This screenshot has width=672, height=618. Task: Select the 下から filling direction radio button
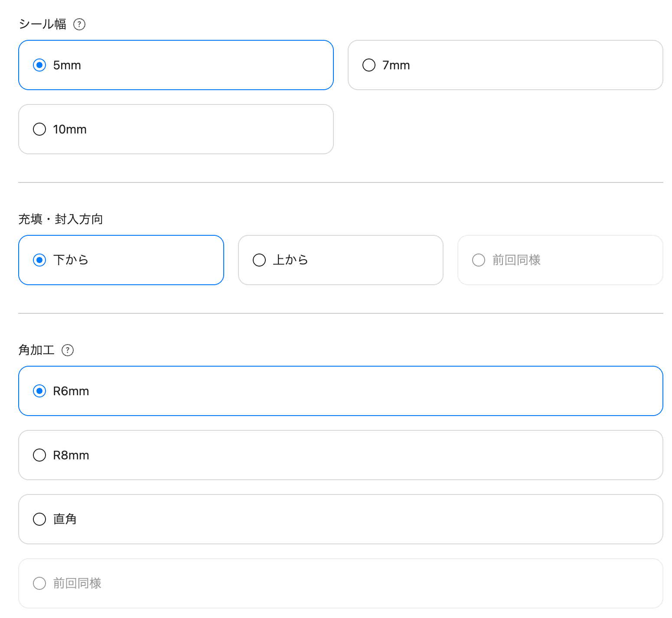39,260
